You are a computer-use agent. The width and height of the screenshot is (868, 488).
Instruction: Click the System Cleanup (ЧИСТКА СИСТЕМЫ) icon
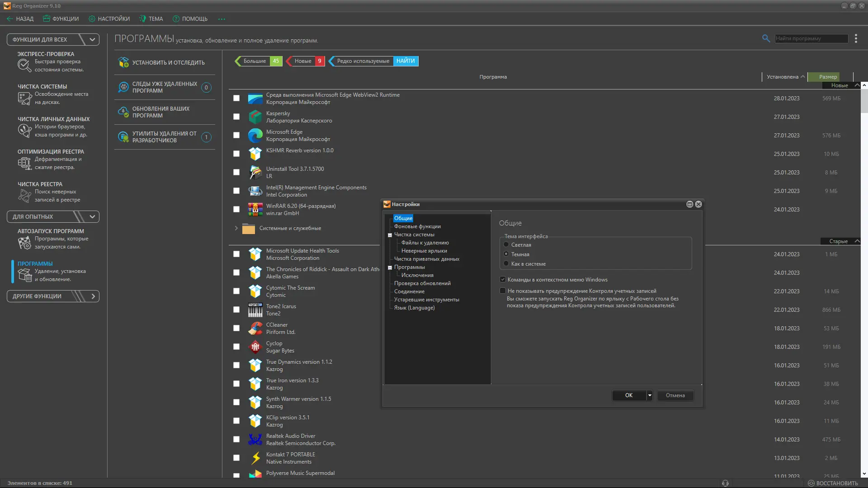pyautogui.click(x=24, y=98)
